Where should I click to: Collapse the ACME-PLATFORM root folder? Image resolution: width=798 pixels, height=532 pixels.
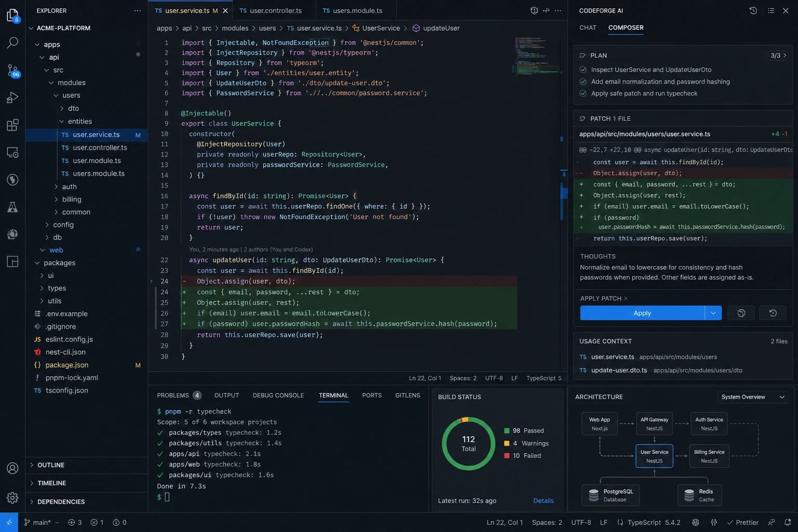(x=31, y=28)
